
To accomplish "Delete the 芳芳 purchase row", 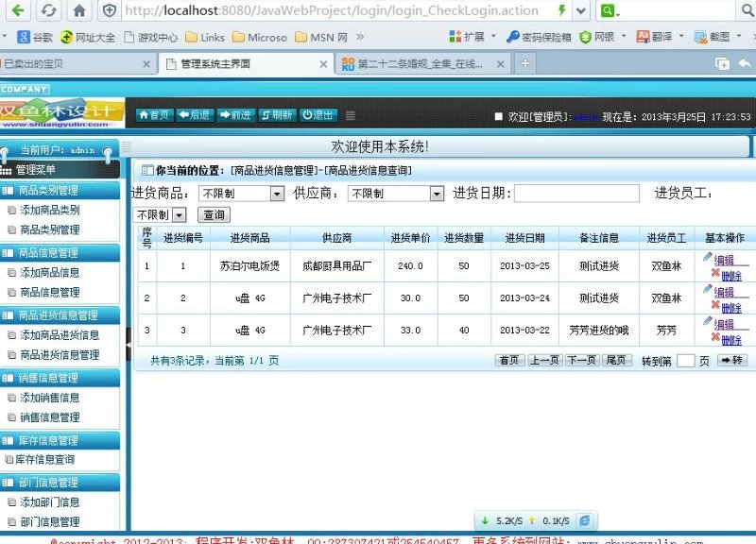I will pos(730,340).
